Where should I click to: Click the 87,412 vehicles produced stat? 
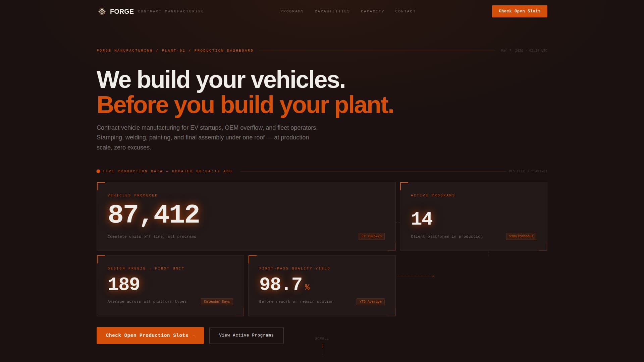click(154, 215)
